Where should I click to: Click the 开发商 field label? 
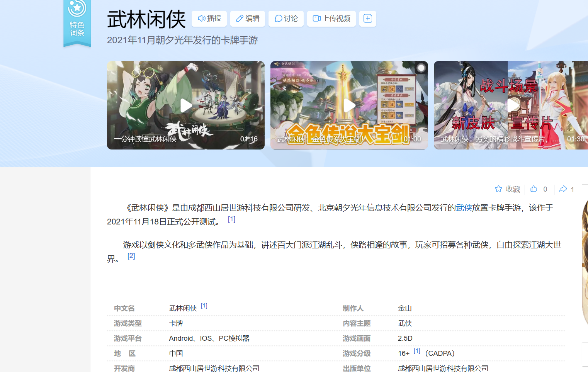click(x=124, y=369)
